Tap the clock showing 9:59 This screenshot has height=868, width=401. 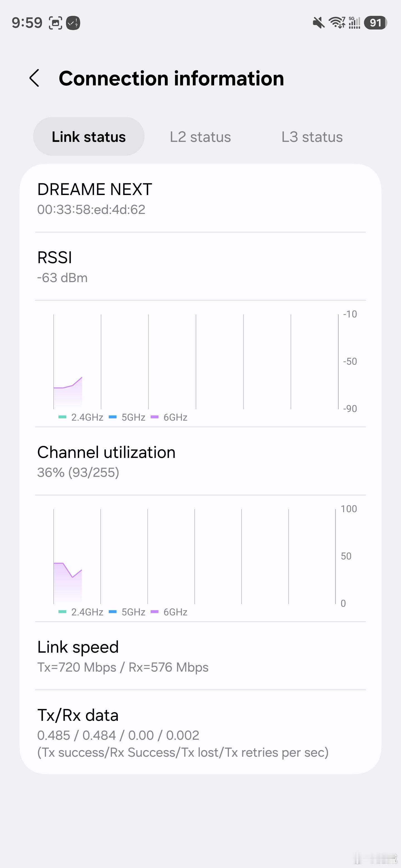pos(27,23)
